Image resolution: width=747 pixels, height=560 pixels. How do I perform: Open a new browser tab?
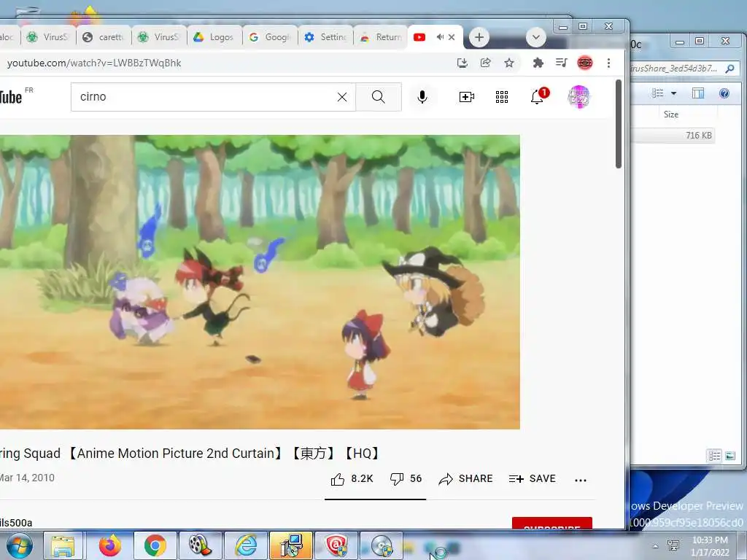coord(479,37)
